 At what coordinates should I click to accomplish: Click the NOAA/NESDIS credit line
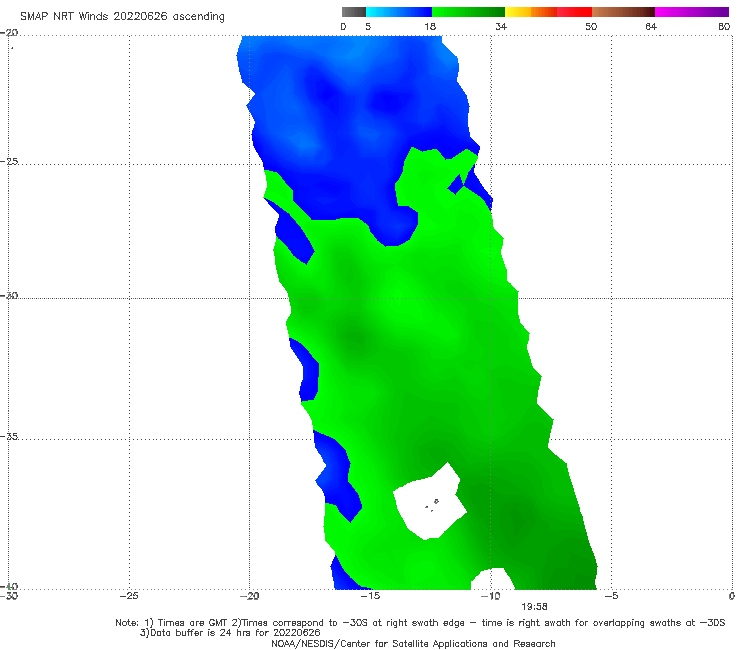tap(413, 643)
